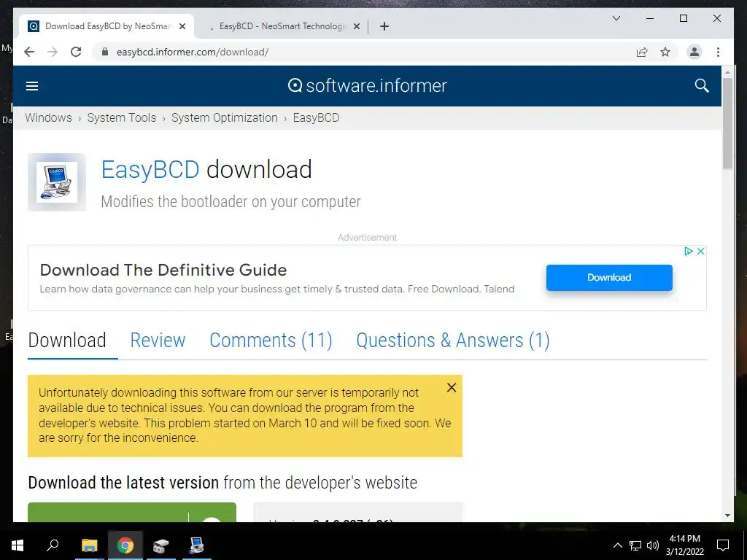747x560 pixels.
Task: Click the search magnifier in site header
Action: pos(701,86)
